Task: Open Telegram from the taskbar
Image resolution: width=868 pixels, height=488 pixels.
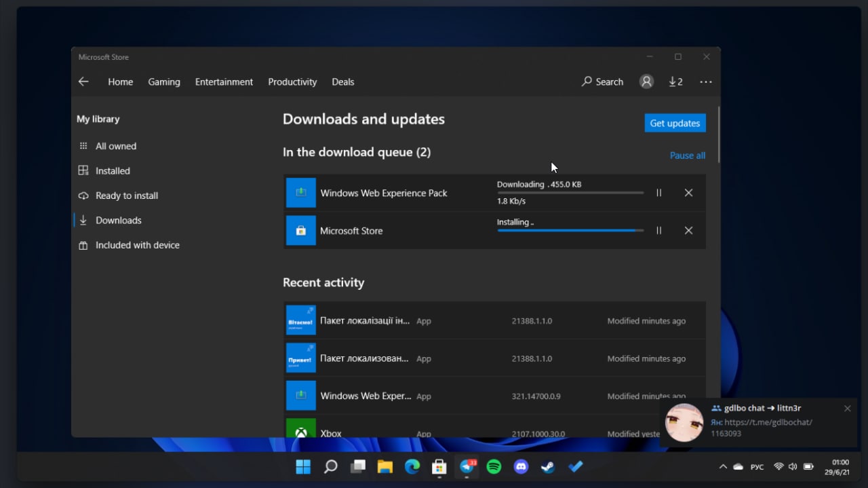Action: coord(467,467)
